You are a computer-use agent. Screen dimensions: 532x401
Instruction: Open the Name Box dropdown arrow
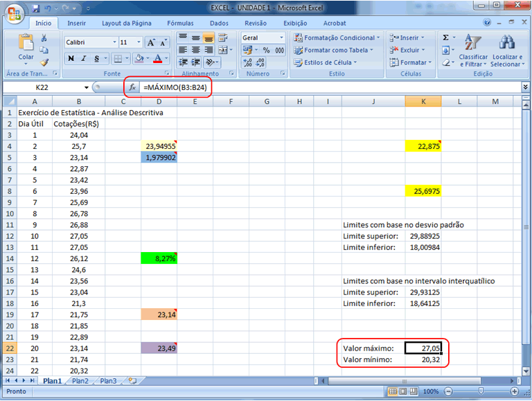click(x=87, y=88)
